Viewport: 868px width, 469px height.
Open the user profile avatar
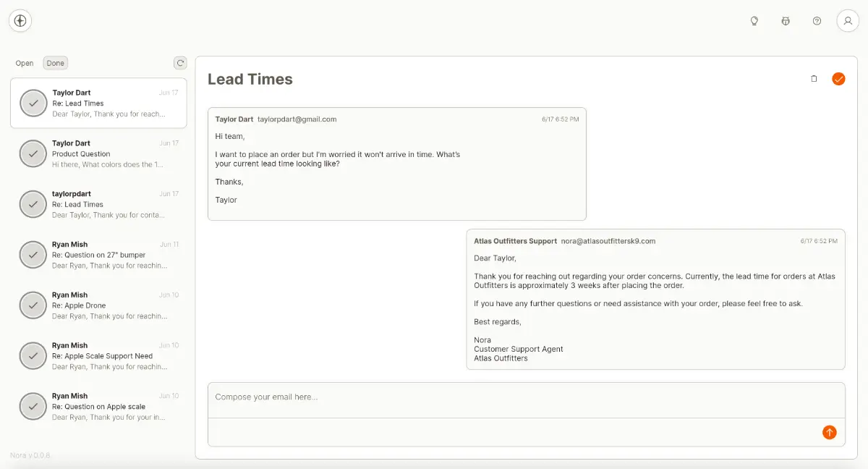tap(848, 21)
